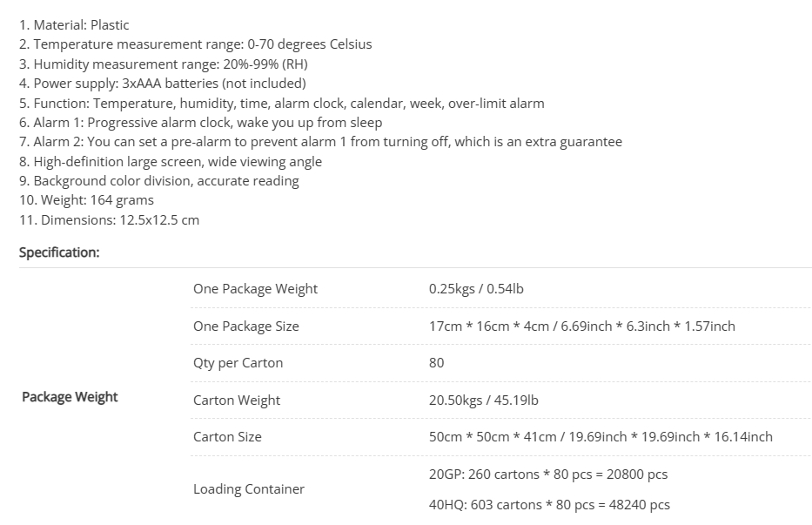The width and height of the screenshot is (812, 525).
Task: Click the background color division line
Action: pyautogui.click(x=159, y=181)
